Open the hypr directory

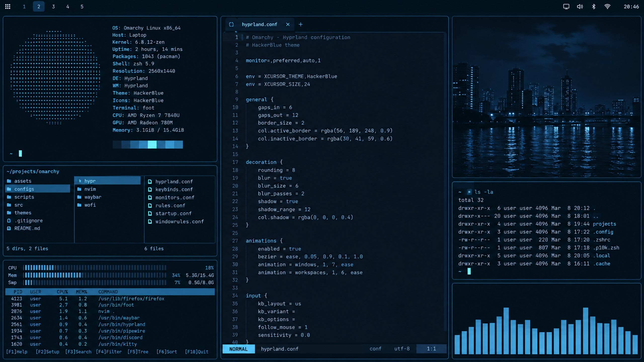pyautogui.click(x=107, y=181)
